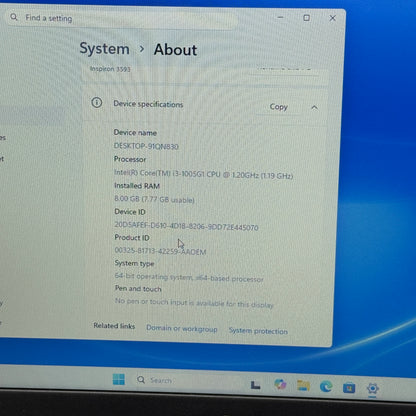Select the No pen or touch input text
Image resolution: width=416 pixels, height=416 pixels.
(194, 303)
